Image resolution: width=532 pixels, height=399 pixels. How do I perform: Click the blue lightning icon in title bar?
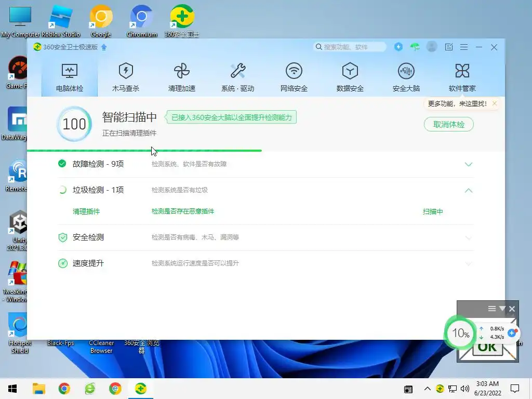point(398,47)
